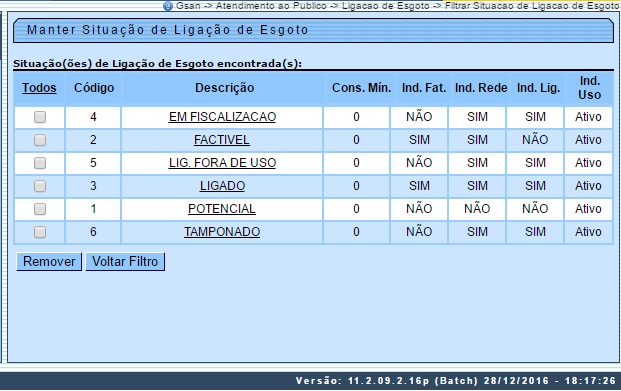
Task: Click the Descrição column header
Action: tap(225, 88)
